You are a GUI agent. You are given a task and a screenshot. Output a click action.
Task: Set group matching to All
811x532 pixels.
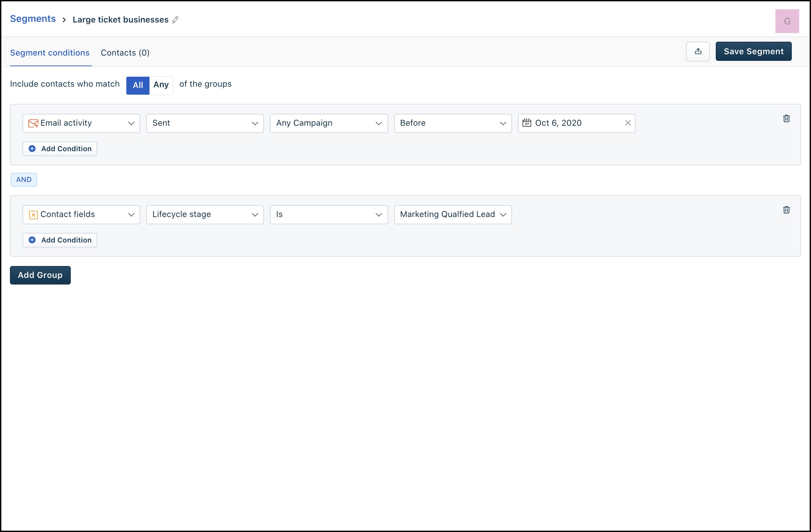tap(138, 85)
